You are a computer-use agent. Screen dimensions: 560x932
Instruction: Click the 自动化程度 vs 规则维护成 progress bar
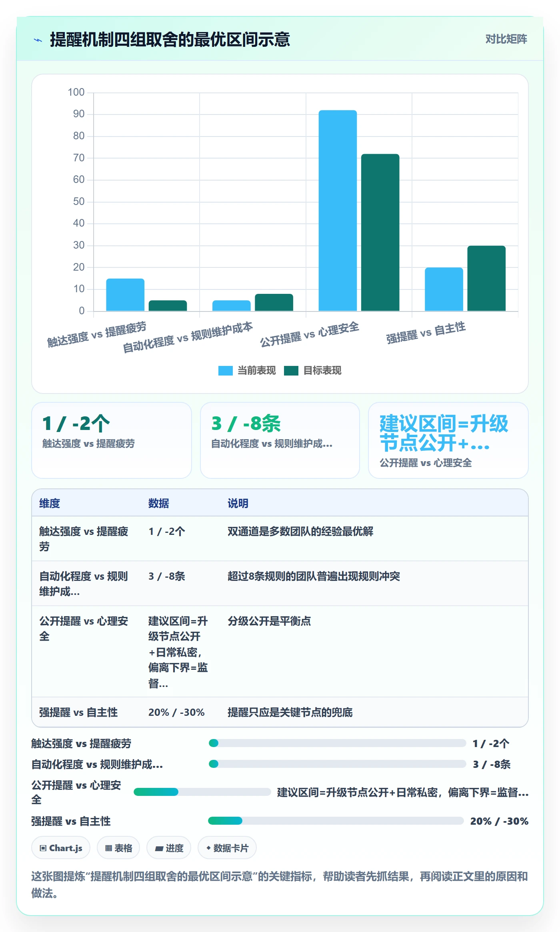[x=337, y=764]
